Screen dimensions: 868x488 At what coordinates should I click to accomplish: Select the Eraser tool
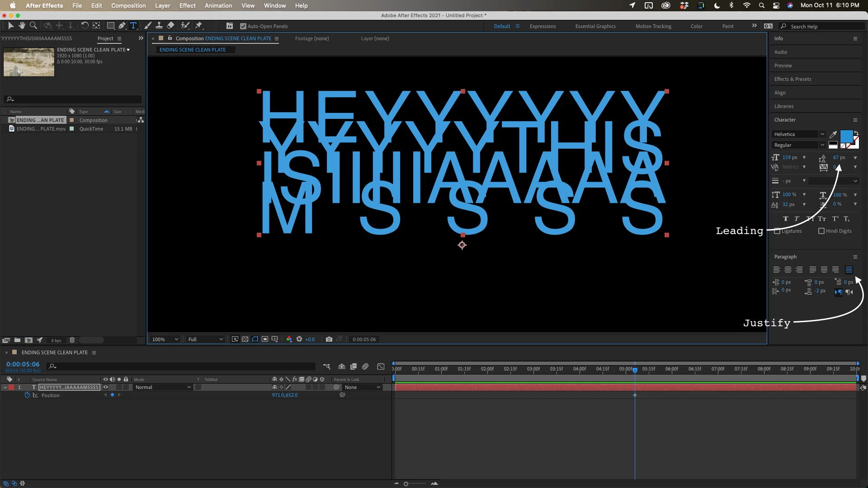[x=170, y=26]
